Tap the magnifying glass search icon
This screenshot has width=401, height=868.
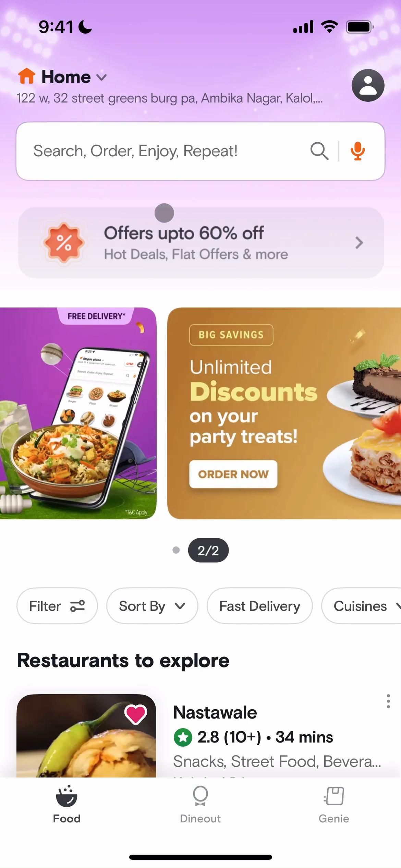319,151
